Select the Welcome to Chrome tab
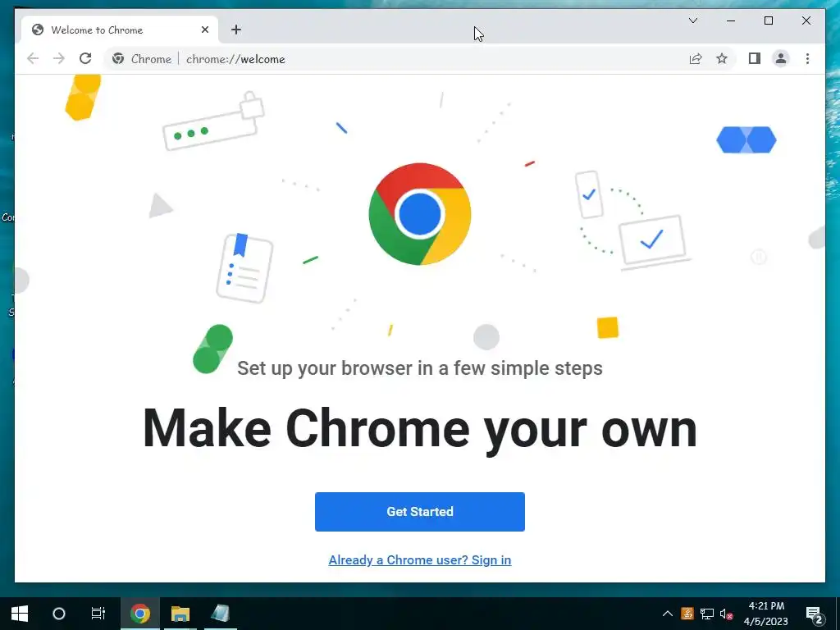Screen dimensions: 840x630 coord(120,30)
